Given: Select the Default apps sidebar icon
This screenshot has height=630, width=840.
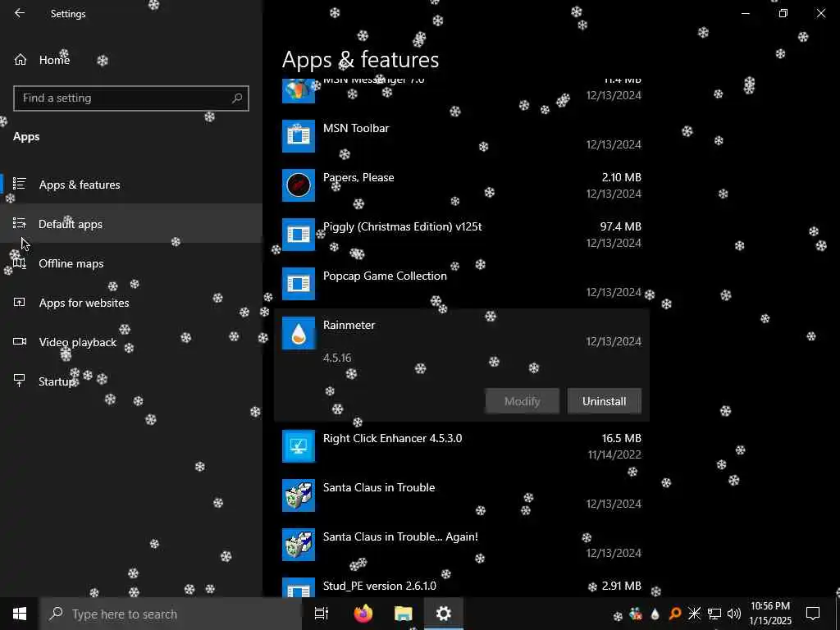Looking at the screenshot, I should [20, 223].
